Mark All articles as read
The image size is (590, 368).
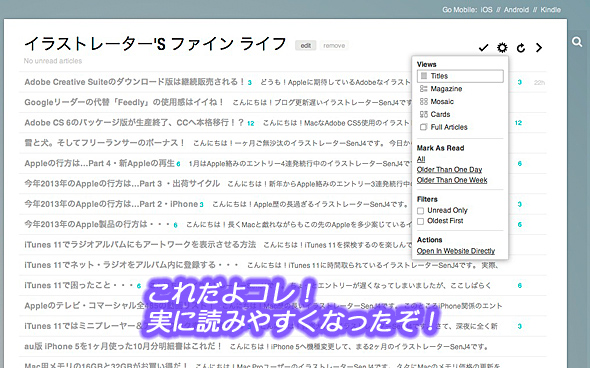point(421,159)
